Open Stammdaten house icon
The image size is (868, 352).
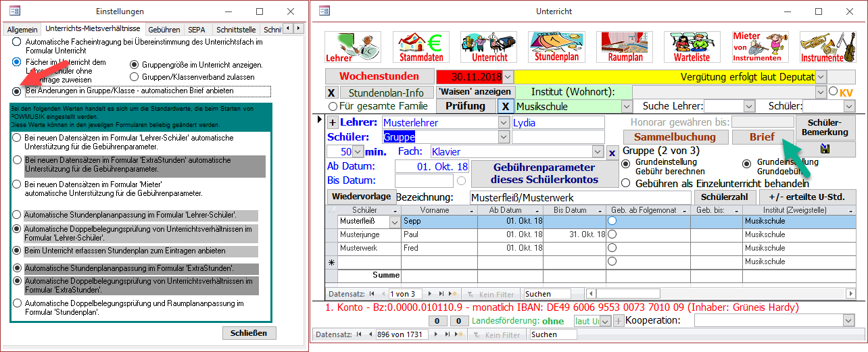[416, 47]
